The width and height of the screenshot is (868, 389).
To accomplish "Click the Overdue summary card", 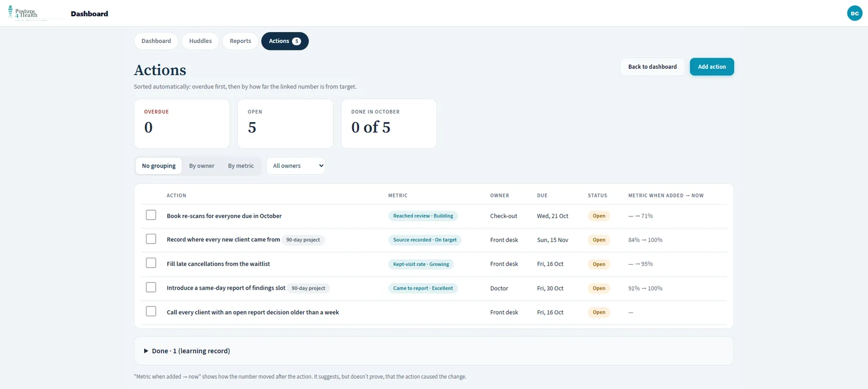I will point(182,124).
